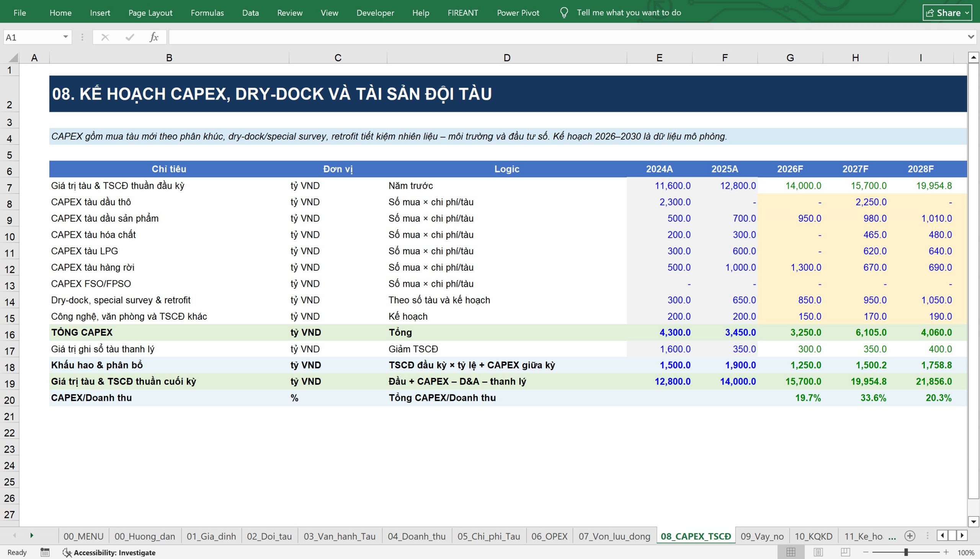This screenshot has height=559, width=980.
Task: Click the Enter checkmark icon in formula bar
Action: click(130, 37)
